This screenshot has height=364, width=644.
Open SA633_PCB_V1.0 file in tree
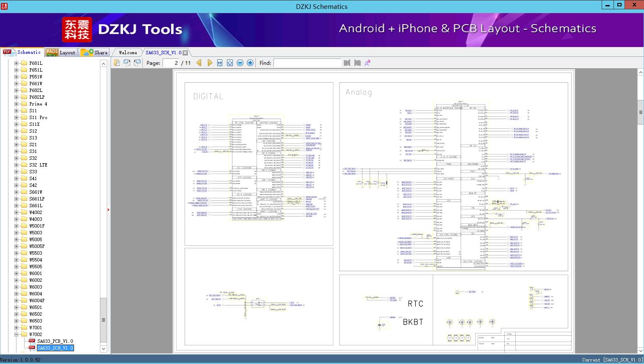55,341
